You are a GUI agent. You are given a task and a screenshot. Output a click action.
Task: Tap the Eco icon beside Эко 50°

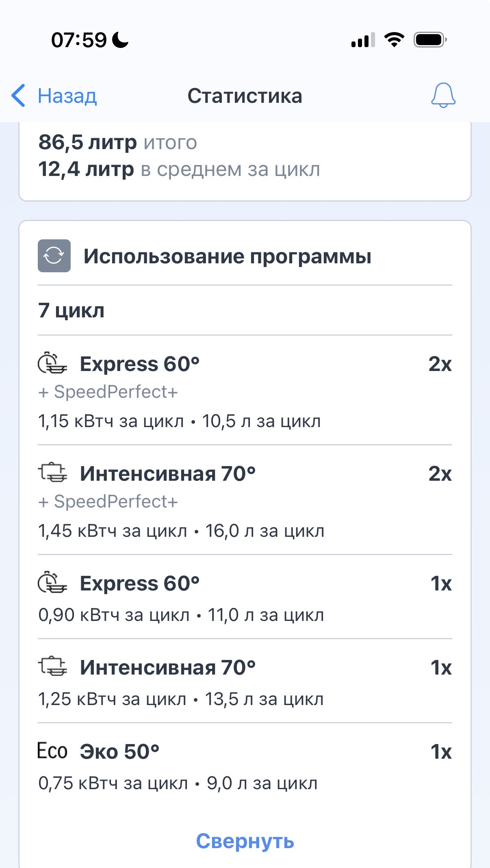pyautogui.click(x=52, y=751)
